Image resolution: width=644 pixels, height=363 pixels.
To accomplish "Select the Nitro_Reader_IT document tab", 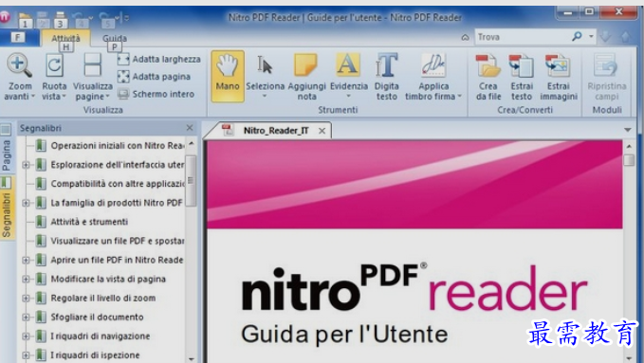I will 276,131.
